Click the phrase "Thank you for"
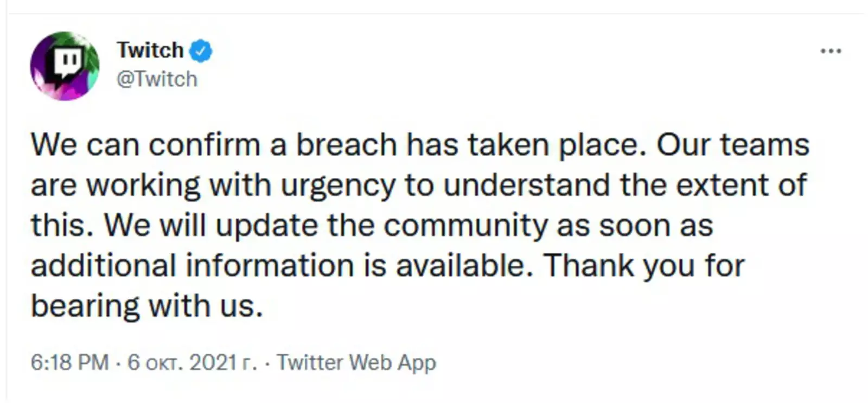The width and height of the screenshot is (868, 403). (x=644, y=265)
